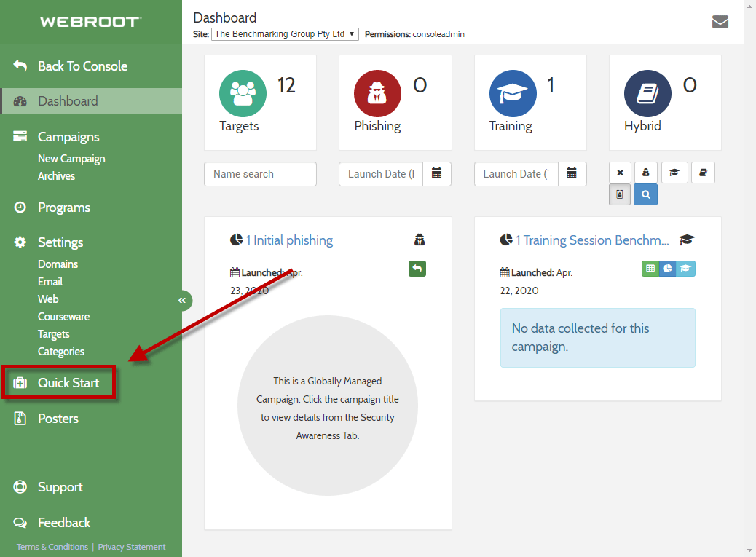756x557 pixels.
Task: Click the Campaigns server icon
Action: tap(20, 136)
